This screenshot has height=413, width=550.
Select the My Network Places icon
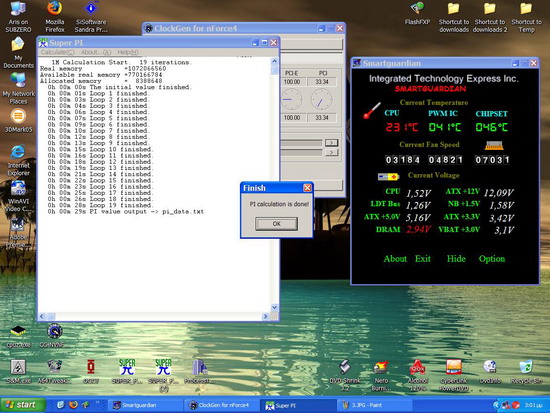click(18, 88)
